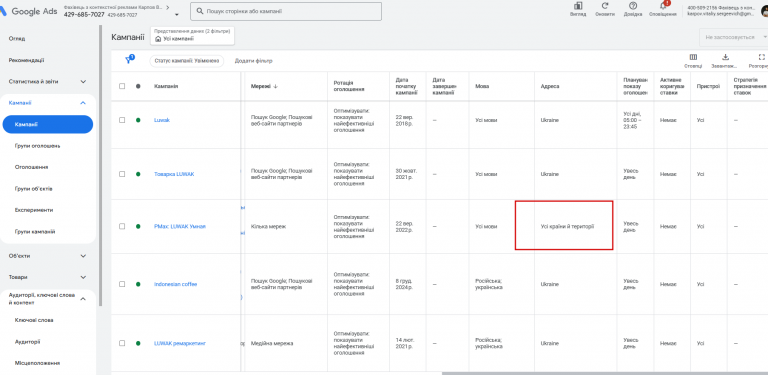Click green status dot for LUWAK ремаркетинг
Screen dimensions: 768x375
(x=138, y=343)
